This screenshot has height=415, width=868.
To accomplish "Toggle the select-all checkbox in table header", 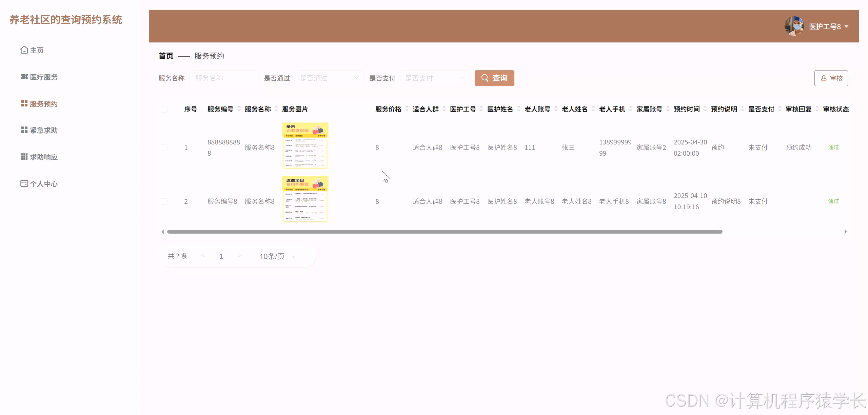I will pos(164,109).
